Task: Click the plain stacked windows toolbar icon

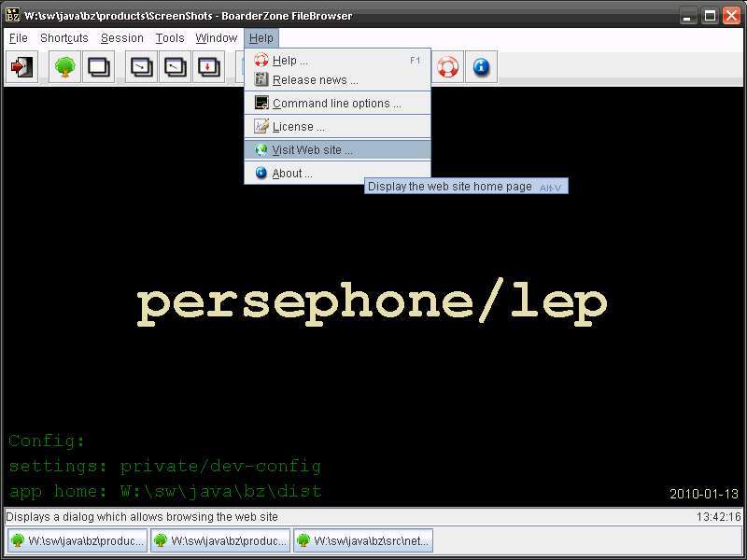Action: tap(98, 67)
